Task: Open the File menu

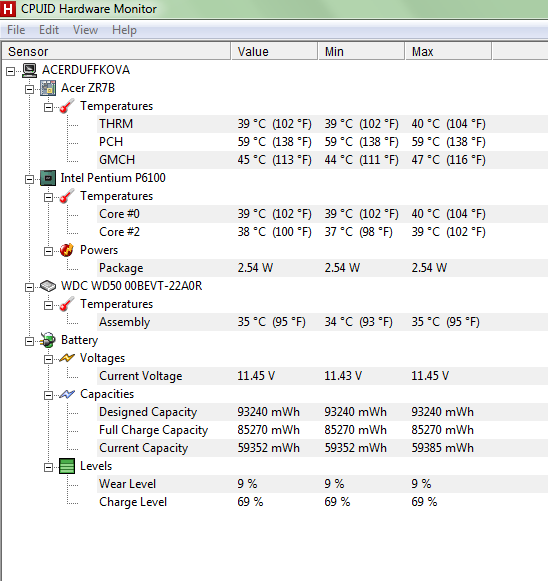Action: click(16, 30)
